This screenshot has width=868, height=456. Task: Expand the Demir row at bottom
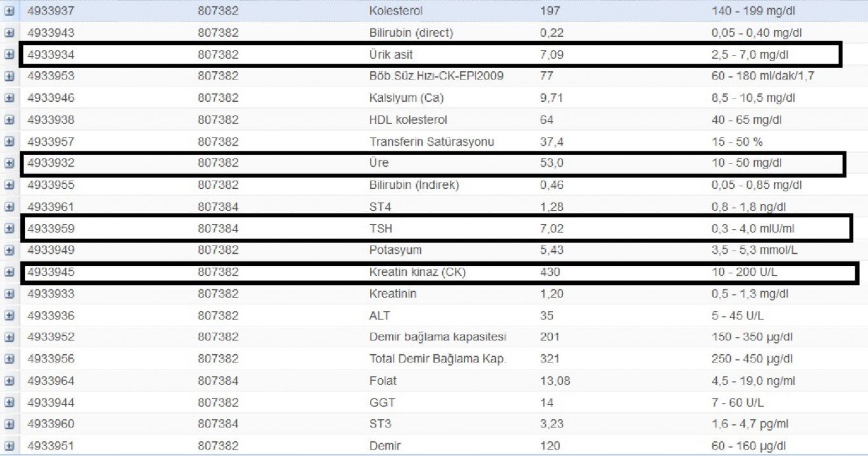[9, 446]
